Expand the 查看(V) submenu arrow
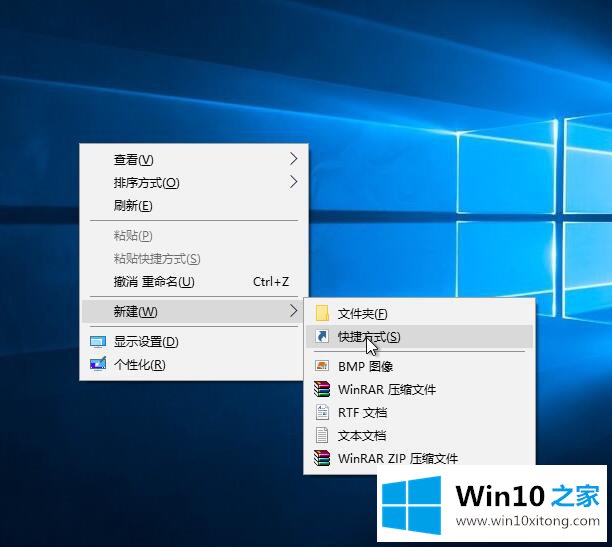Viewport: 612px width, 547px height. click(x=294, y=159)
